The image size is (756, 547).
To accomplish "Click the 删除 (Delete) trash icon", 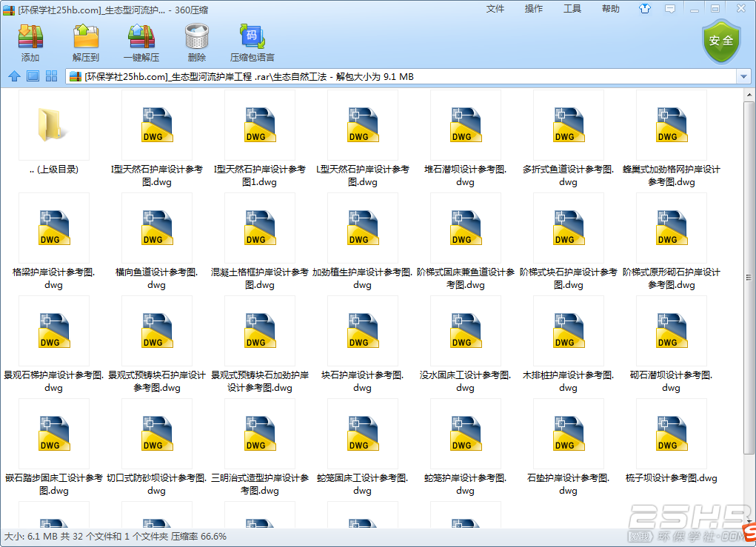I will click(197, 36).
